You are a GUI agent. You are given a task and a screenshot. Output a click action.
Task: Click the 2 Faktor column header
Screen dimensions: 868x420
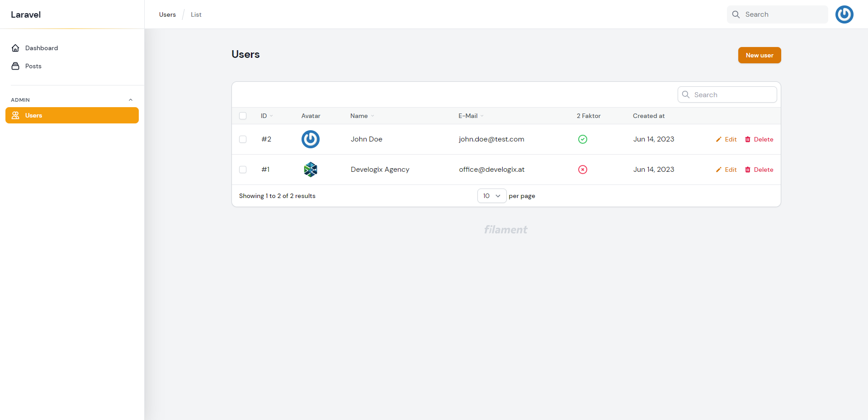pos(589,116)
